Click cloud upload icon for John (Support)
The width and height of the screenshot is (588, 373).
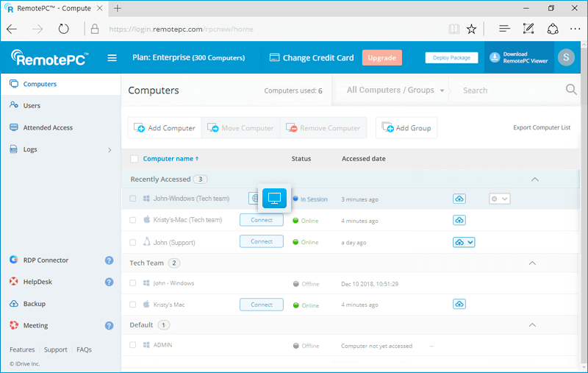pos(459,242)
